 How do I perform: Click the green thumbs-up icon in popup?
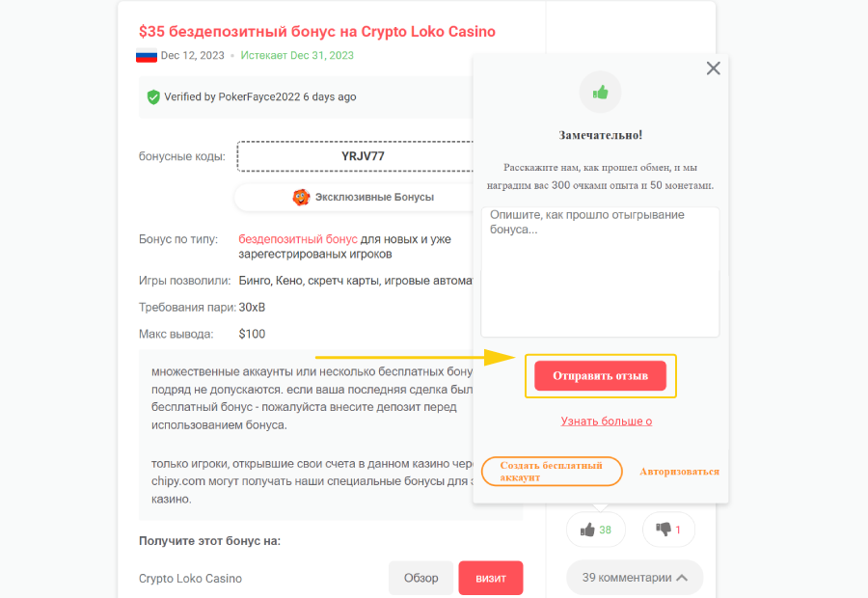601,93
